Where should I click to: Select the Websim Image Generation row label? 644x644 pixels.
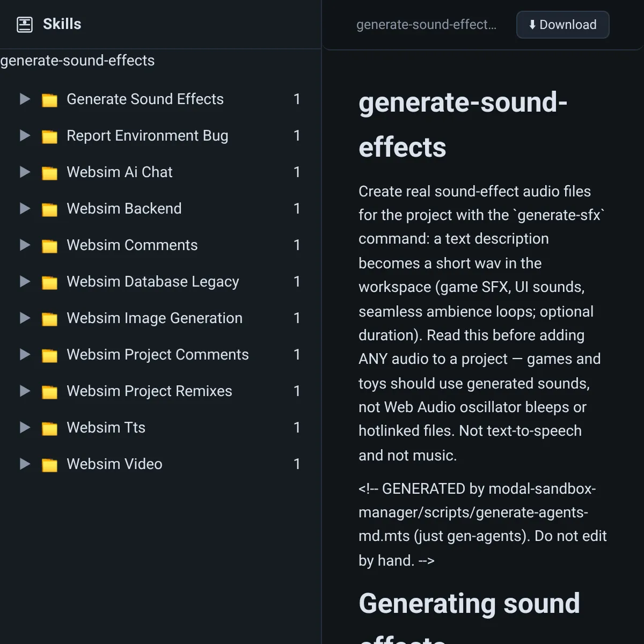[x=155, y=318]
